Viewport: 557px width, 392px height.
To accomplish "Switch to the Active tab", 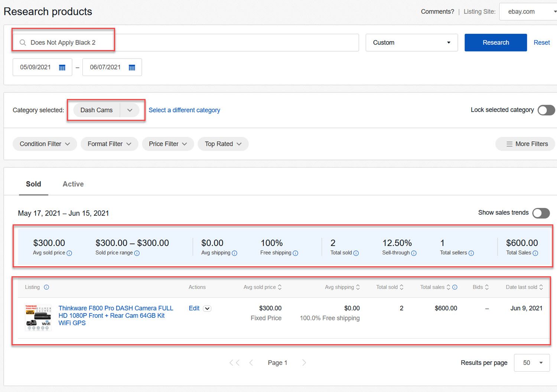I will point(73,184).
